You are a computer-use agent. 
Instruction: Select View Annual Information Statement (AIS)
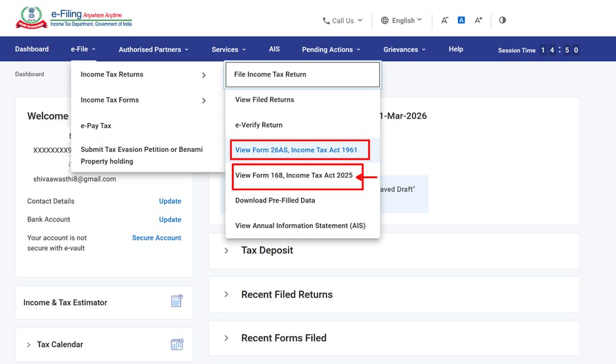click(303, 226)
